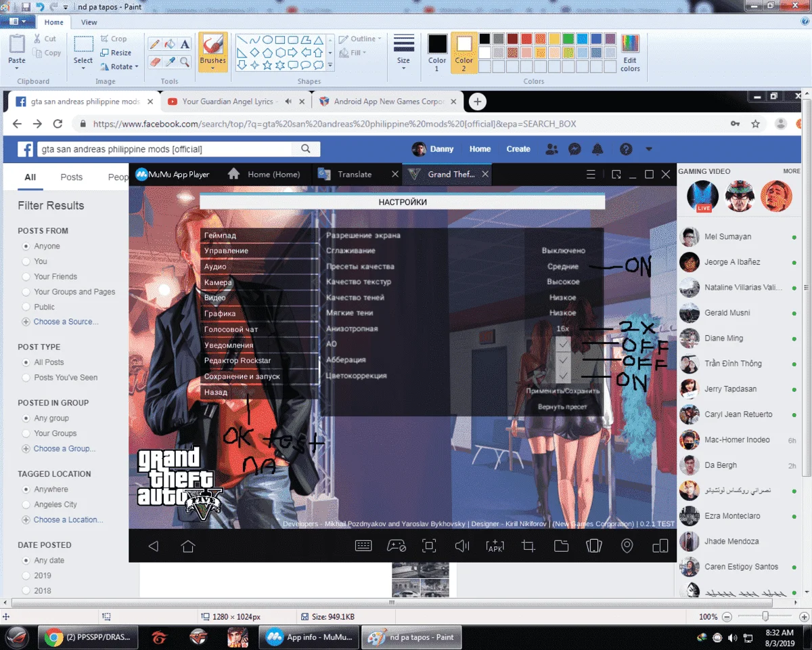The height and width of the screenshot is (650, 812).
Task: Pick the Pentagon shape
Action: [267, 52]
